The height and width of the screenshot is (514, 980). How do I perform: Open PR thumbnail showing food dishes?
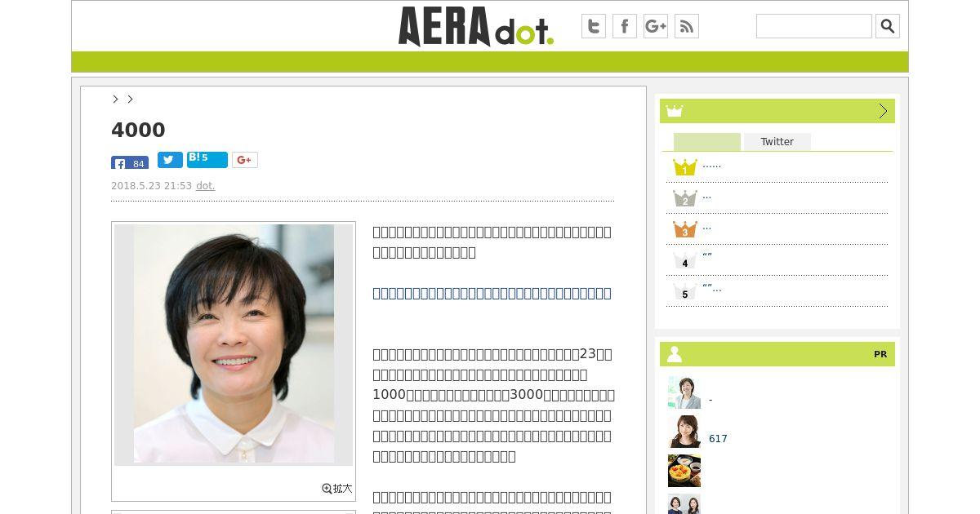click(x=684, y=471)
